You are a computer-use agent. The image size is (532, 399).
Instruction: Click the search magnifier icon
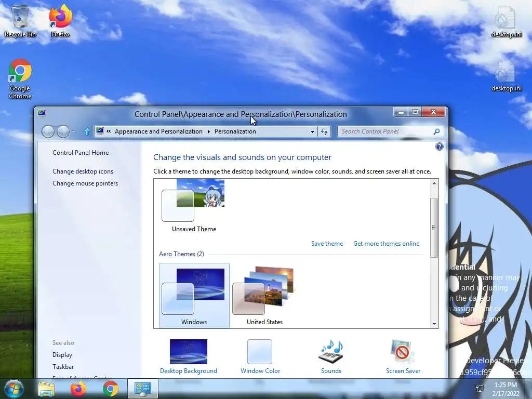tap(436, 131)
